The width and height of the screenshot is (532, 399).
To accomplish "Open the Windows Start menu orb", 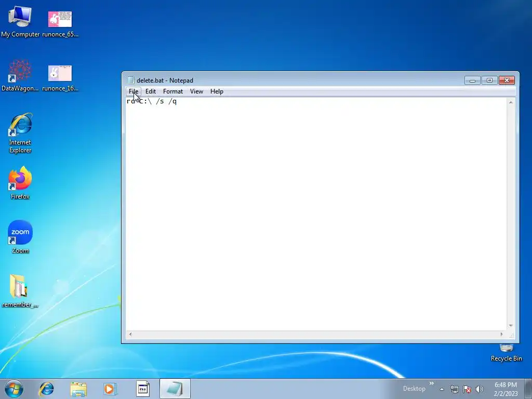I will 14,389.
